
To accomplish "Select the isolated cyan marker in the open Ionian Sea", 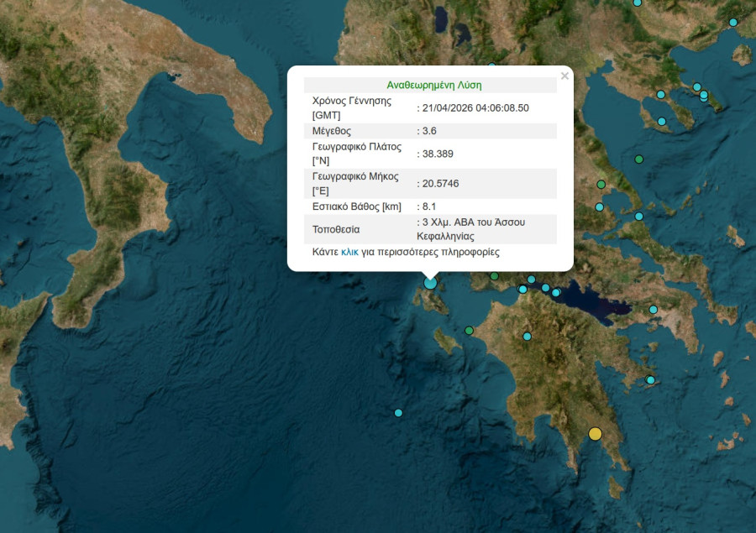I will [x=397, y=412].
